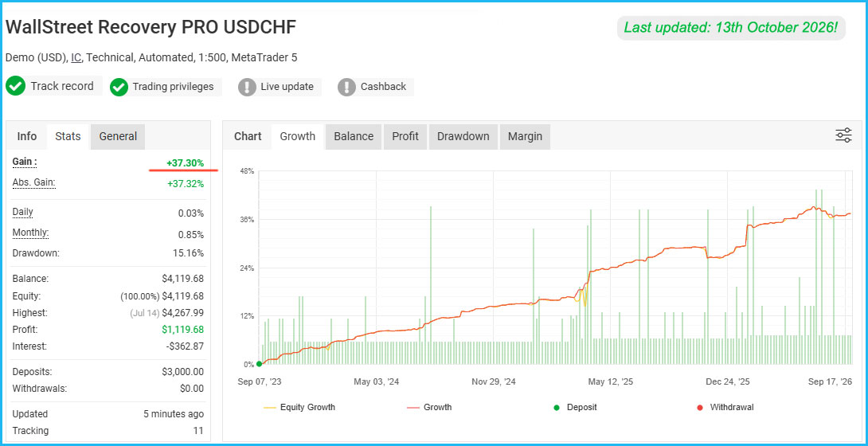Click the IC broker link
The image size is (868, 446).
tap(76, 57)
